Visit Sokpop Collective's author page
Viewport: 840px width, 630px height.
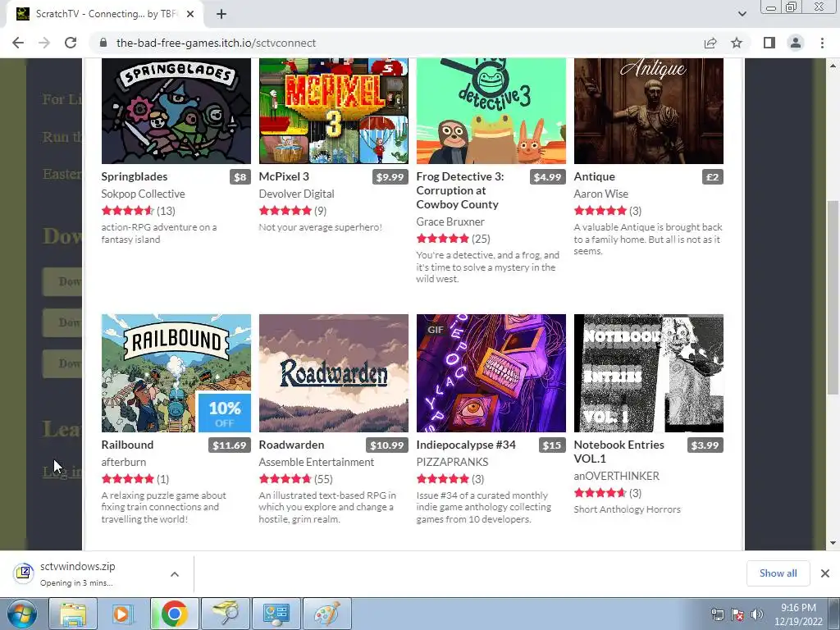pyautogui.click(x=143, y=194)
